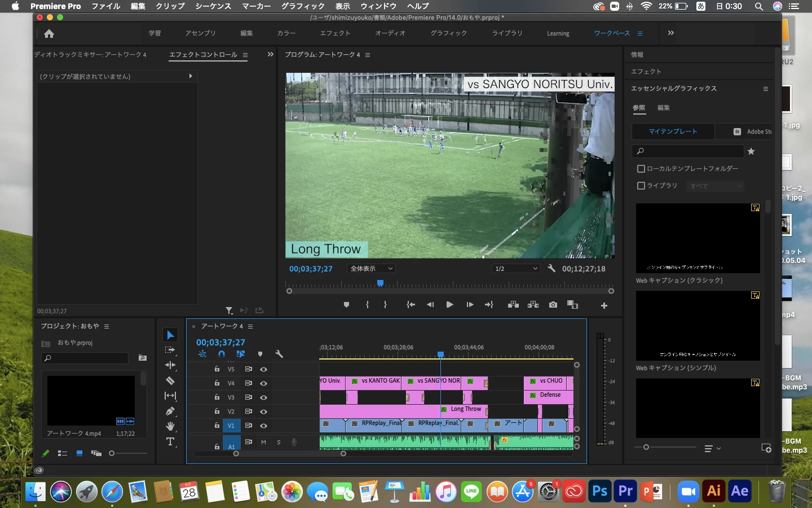Viewport: 812px width, 508px height.
Task: Click the Web キャプション (クラシック) template thumbnail
Action: coord(698,238)
